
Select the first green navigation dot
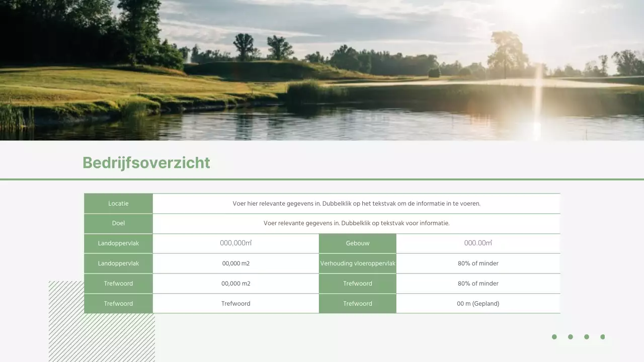(x=554, y=337)
